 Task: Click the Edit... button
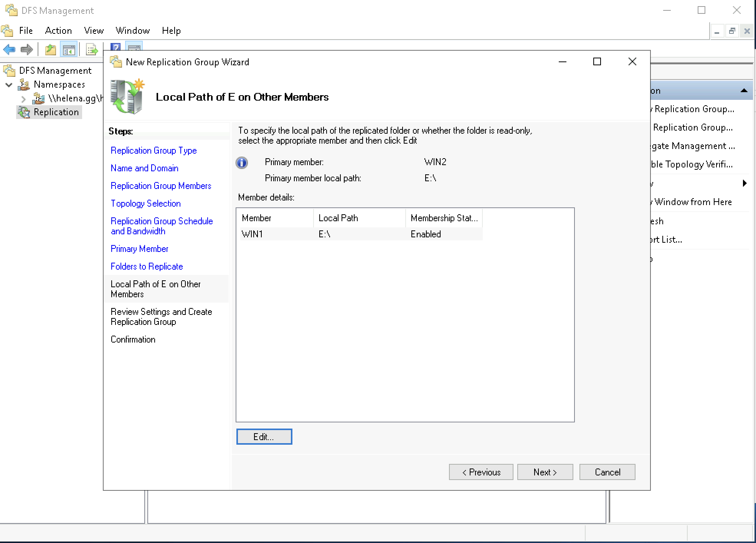264,437
